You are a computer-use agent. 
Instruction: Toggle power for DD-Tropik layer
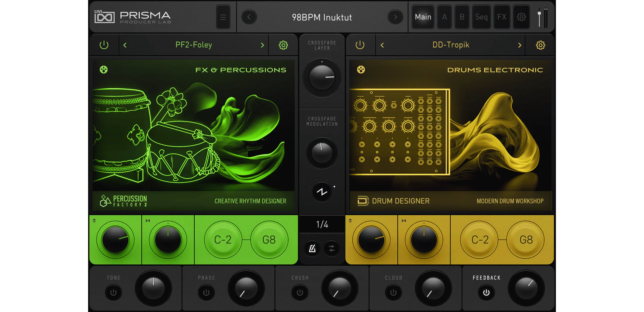[x=360, y=45]
